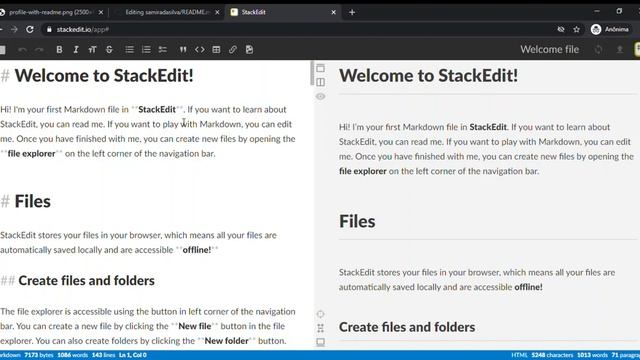Insert a code block

[200, 50]
